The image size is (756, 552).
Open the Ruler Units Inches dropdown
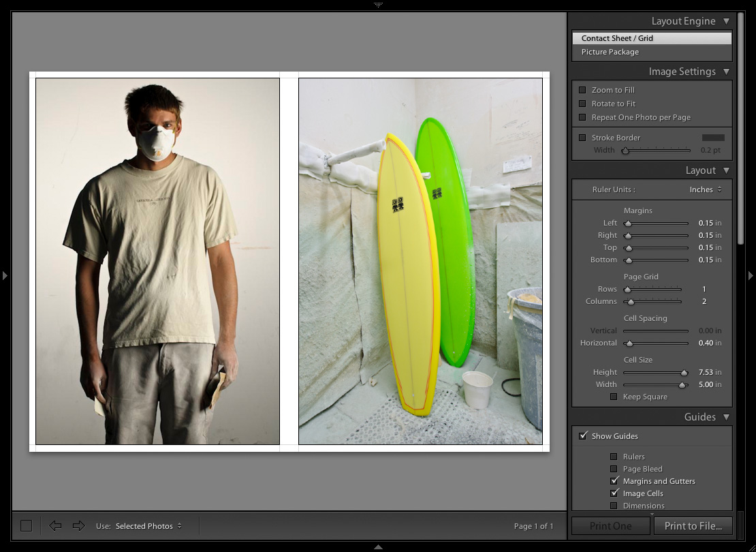point(706,189)
